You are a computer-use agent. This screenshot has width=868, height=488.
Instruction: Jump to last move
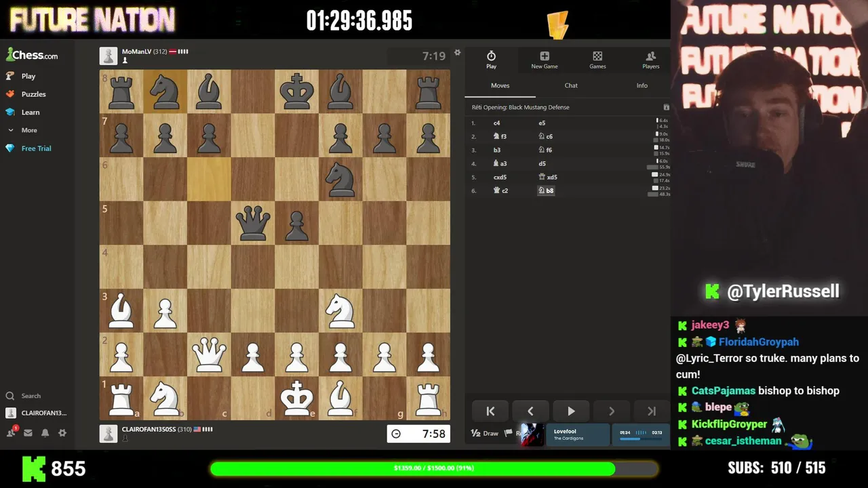[651, 411]
